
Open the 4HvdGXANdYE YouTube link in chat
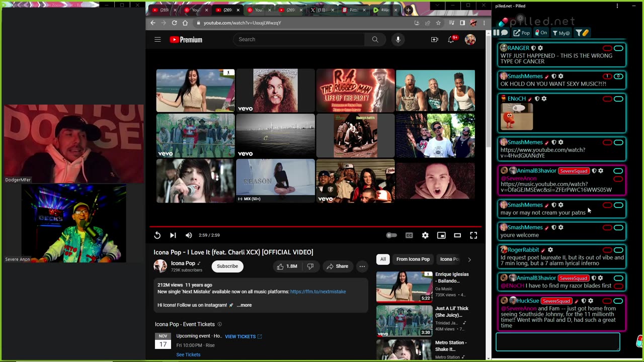pyautogui.click(x=543, y=153)
